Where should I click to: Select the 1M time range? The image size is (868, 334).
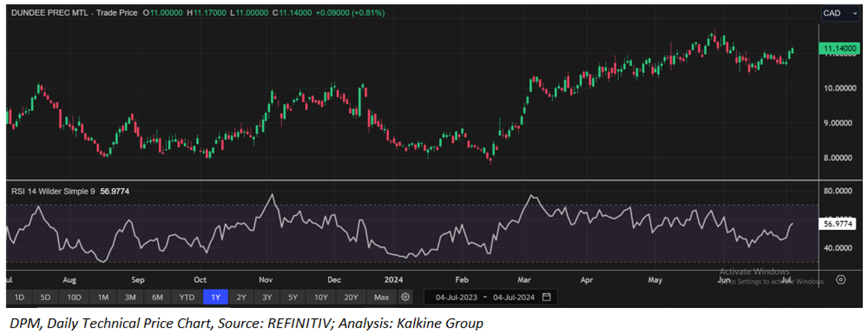(103, 297)
